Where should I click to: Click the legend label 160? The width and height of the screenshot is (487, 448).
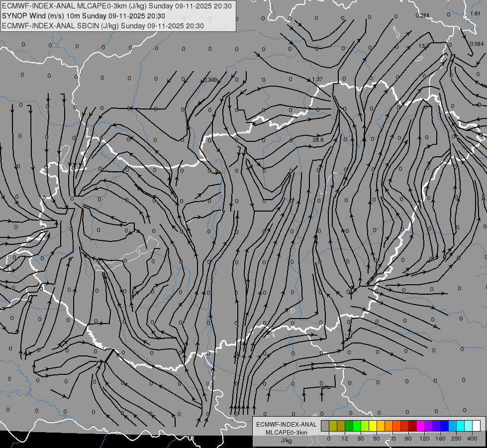coord(440,439)
